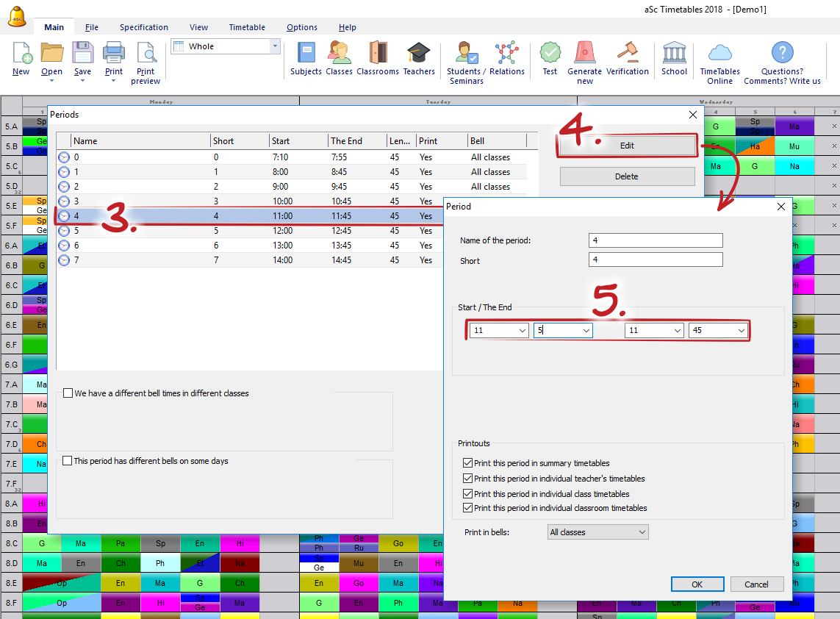Open the Specification menu tab
The width and height of the screenshot is (840, 619).
coord(144,27)
